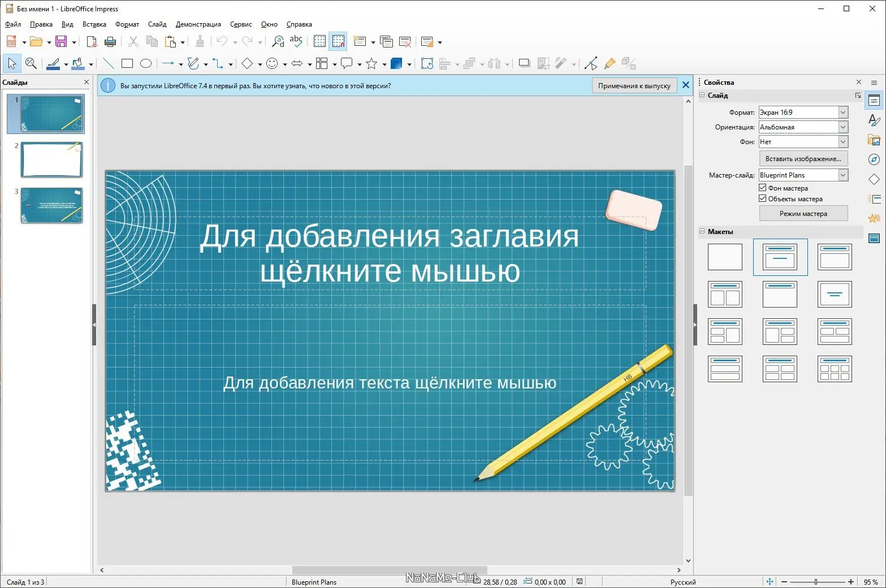
Task: Choose the Select arrow tool
Action: coord(12,63)
